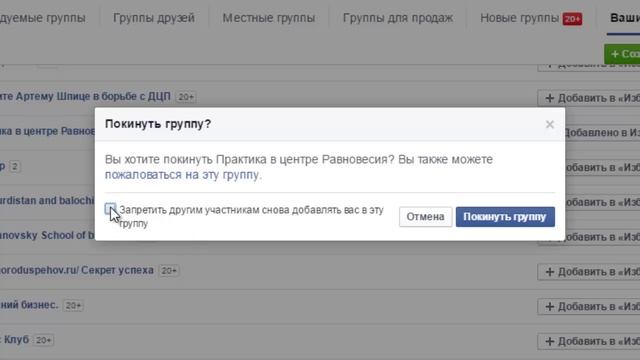Open the School of group link
This screenshot has height=360, width=640.
pos(47,235)
